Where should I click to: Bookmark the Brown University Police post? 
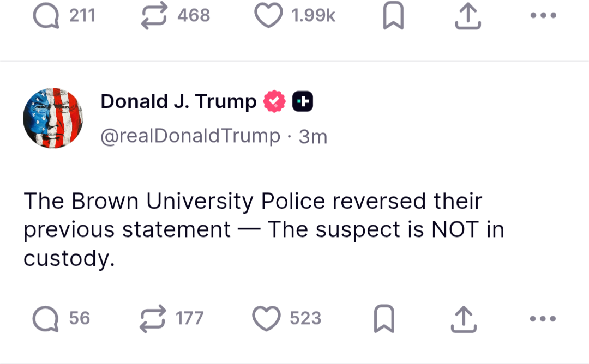(384, 319)
